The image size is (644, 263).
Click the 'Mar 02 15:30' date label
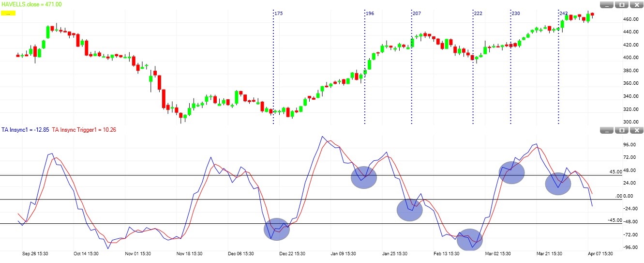pos(498,253)
